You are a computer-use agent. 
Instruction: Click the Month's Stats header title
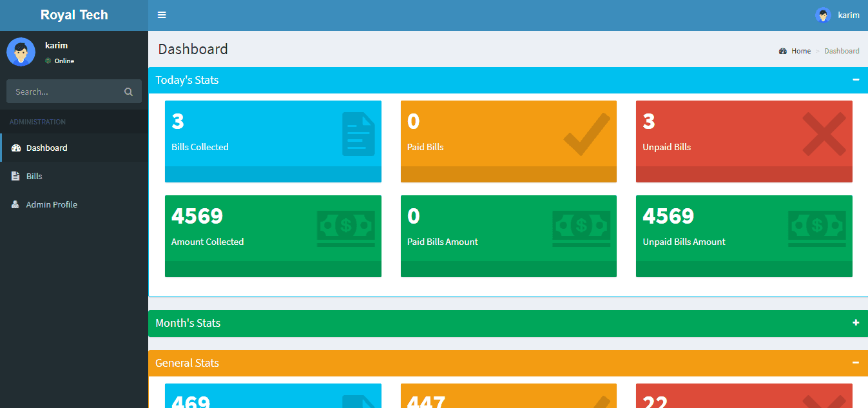(x=188, y=323)
